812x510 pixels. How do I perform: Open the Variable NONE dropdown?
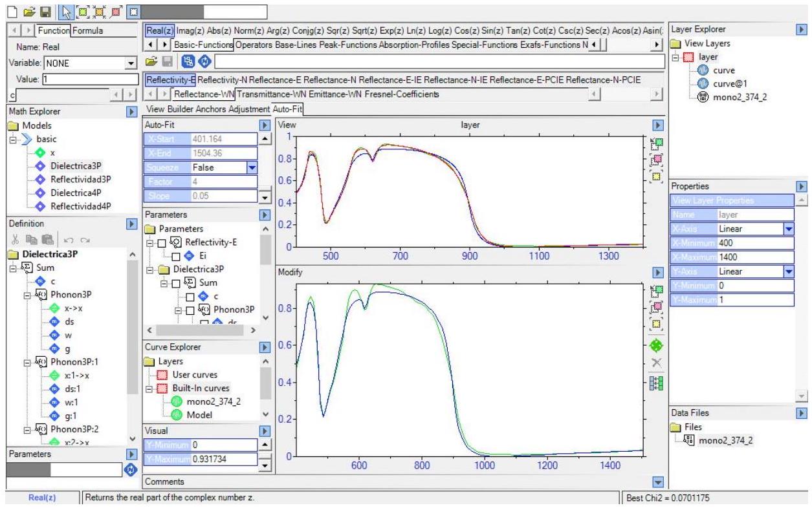[130, 63]
